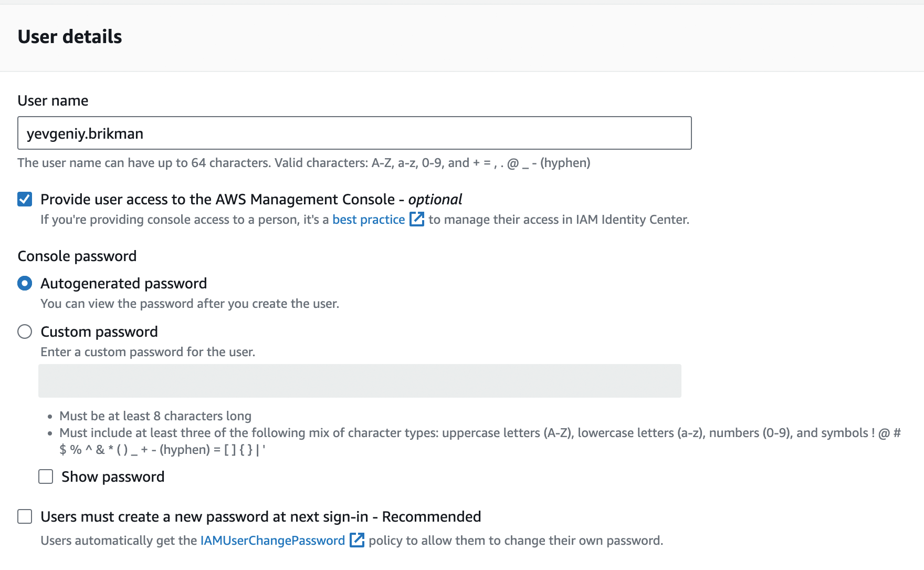The width and height of the screenshot is (924, 570).
Task: Click external link icon beside best practice
Action: tap(417, 219)
